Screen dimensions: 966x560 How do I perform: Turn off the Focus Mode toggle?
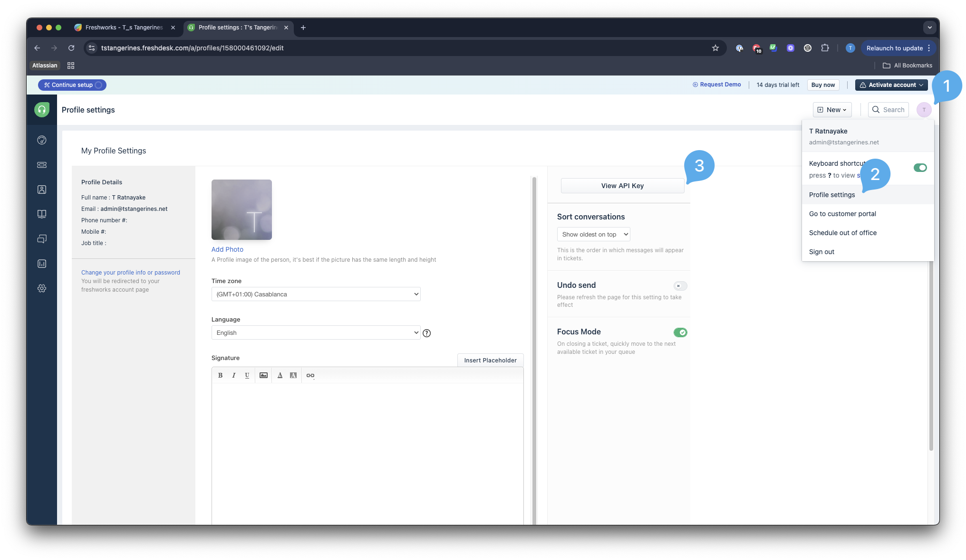pos(680,332)
